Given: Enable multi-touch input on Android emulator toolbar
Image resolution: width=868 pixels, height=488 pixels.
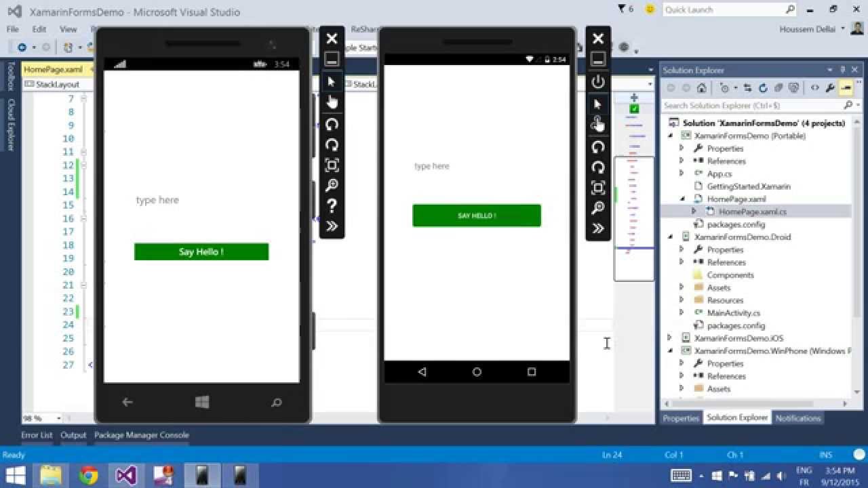Looking at the screenshot, I should tap(598, 124).
